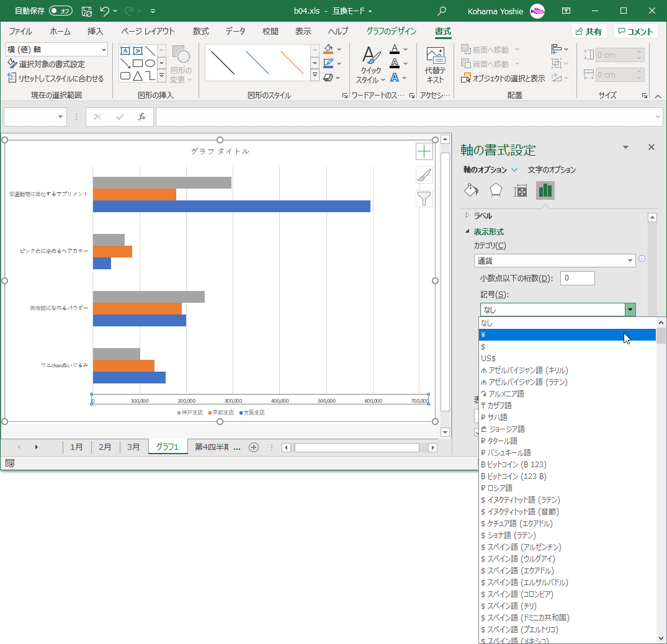The image size is (667, 644).
Task: Click the 共有 share button
Action: tap(588, 32)
